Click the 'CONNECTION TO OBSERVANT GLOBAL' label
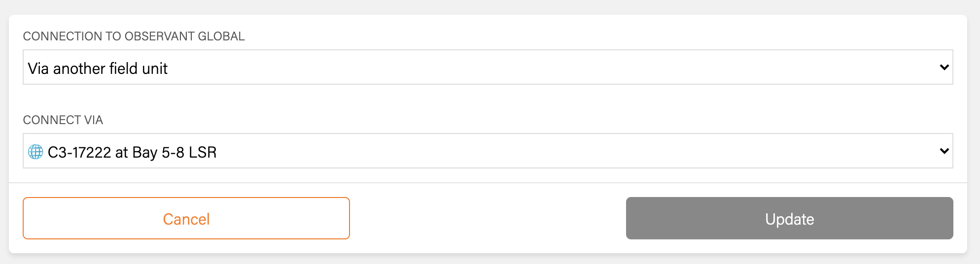Viewport: 980px width, 264px height. (134, 36)
